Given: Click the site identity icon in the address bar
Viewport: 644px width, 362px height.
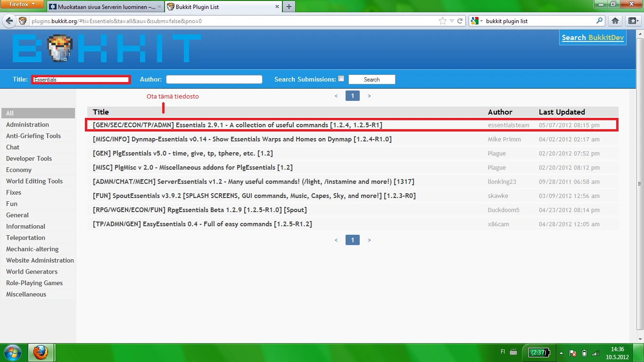Looking at the screenshot, I should click(23, 21).
